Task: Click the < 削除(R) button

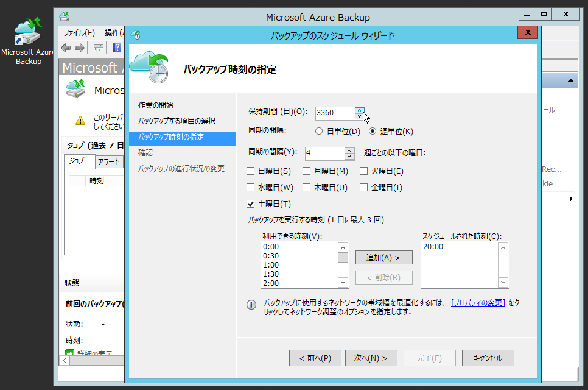Action: [383, 278]
